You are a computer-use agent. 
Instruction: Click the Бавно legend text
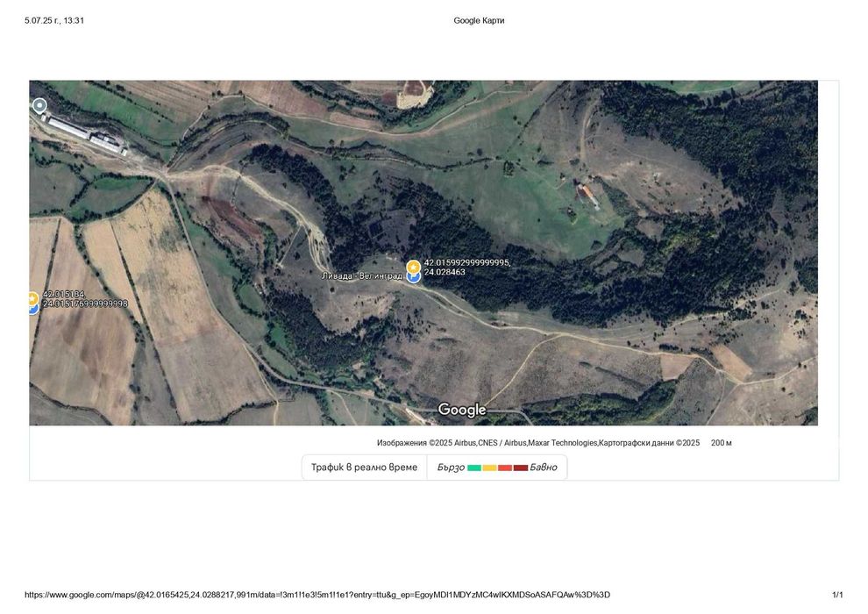544,468
